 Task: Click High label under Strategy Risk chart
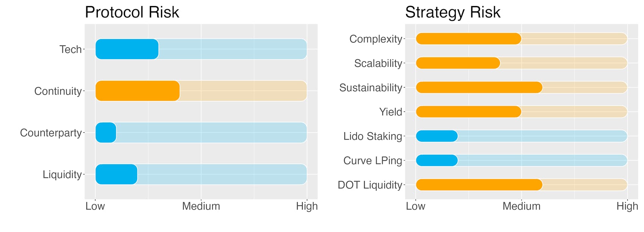(627, 206)
